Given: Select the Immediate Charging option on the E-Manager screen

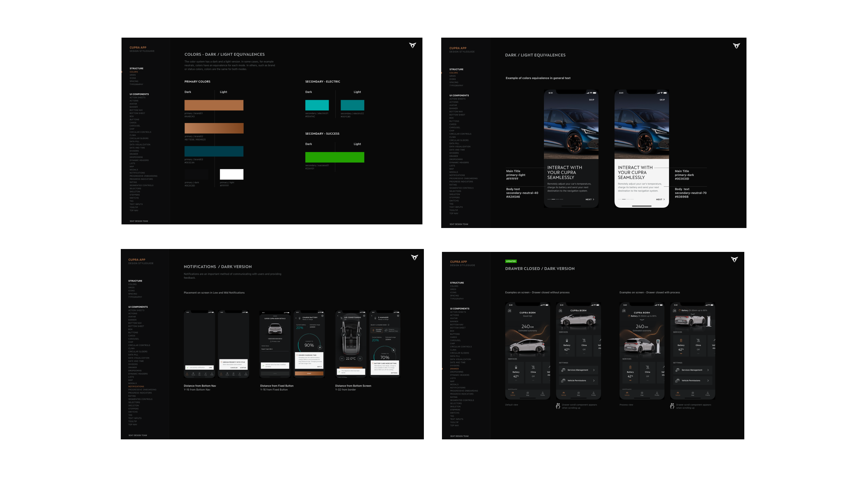Looking at the screenshot, I should pos(376,330).
